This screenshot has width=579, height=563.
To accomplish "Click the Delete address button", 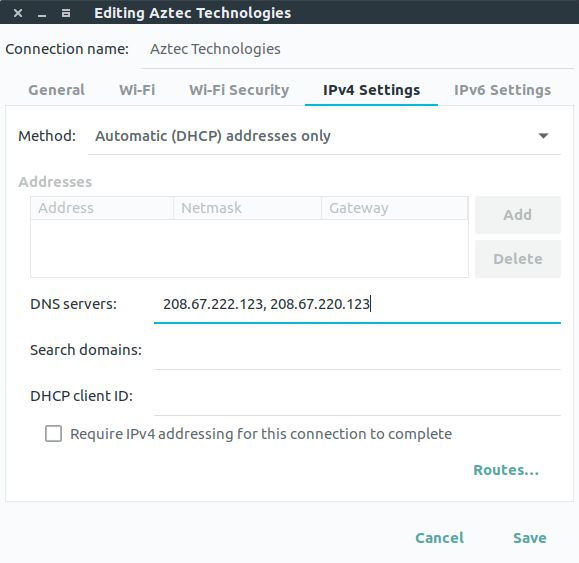I will pos(517,259).
